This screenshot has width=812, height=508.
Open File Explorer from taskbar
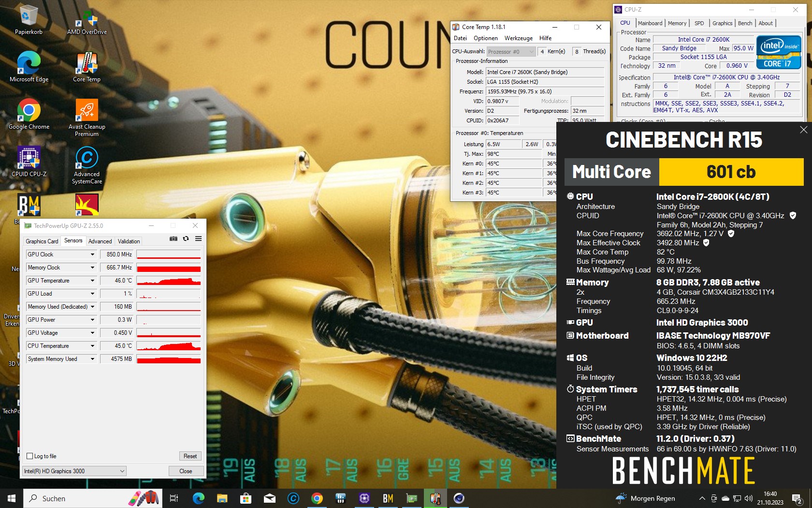tap(222, 498)
